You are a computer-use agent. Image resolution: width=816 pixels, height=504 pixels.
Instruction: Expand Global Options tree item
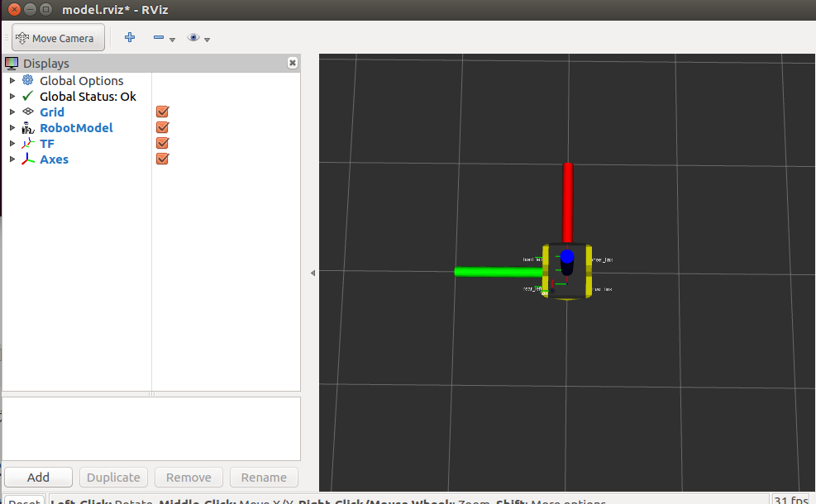pos(12,81)
